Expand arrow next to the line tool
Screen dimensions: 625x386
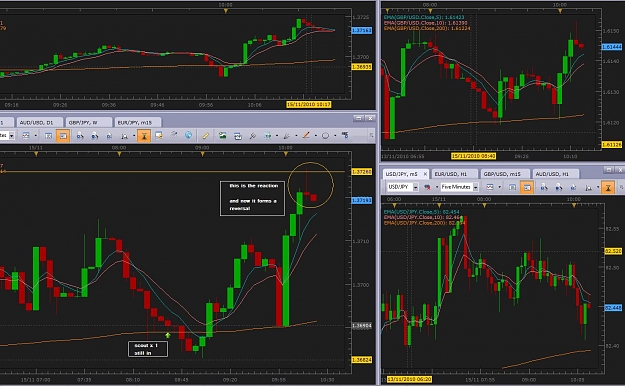[x=315, y=136]
